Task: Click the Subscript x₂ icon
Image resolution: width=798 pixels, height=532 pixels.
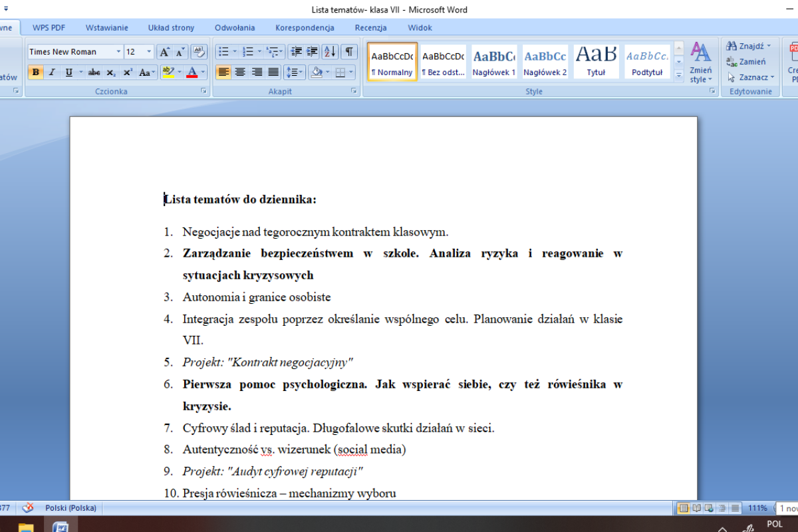Action: click(111, 72)
